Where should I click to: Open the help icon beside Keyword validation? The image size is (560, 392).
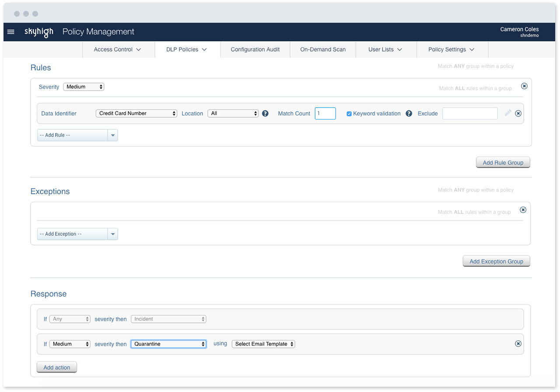click(x=409, y=113)
